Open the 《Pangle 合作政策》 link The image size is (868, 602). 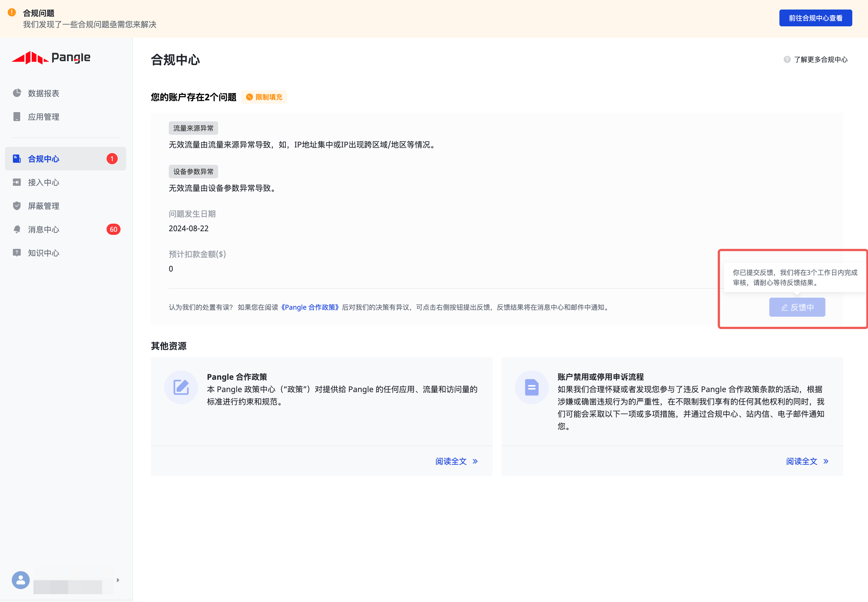coord(310,307)
